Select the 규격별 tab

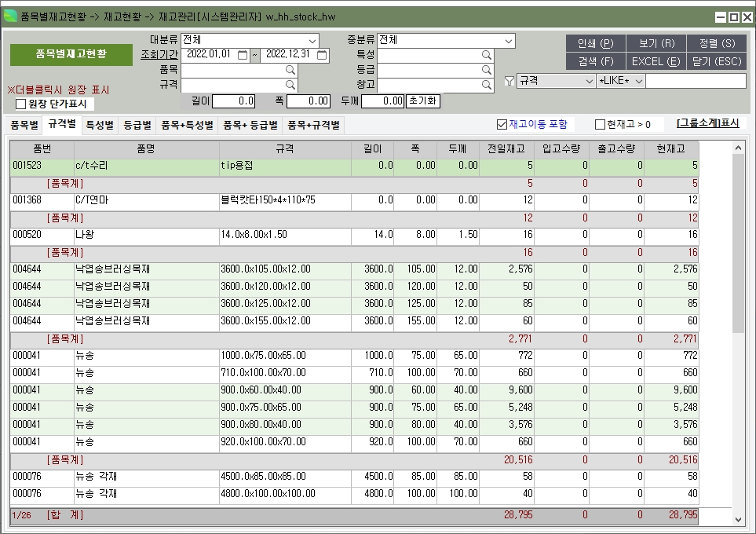(x=62, y=124)
